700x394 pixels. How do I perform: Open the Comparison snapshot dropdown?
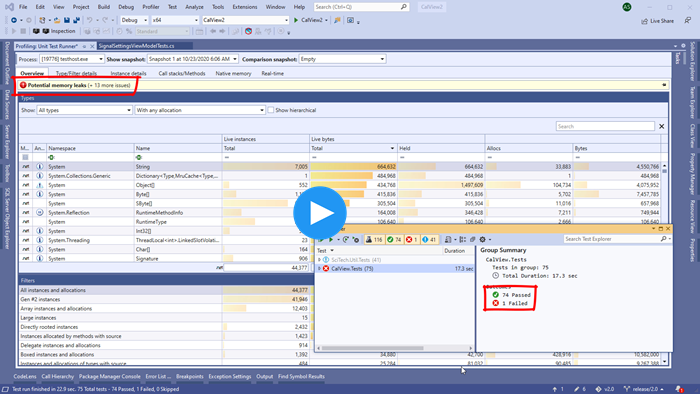tap(342, 59)
